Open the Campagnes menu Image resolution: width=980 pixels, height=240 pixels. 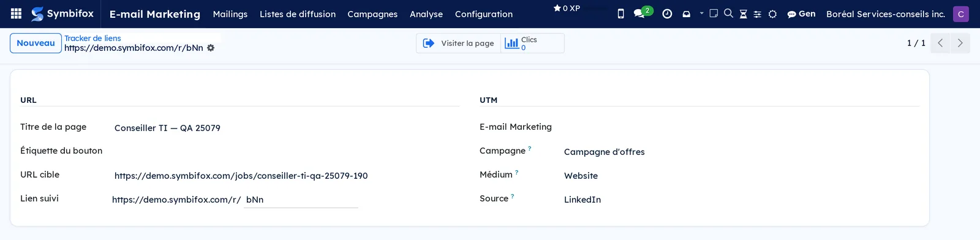click(x=372, y=13)
